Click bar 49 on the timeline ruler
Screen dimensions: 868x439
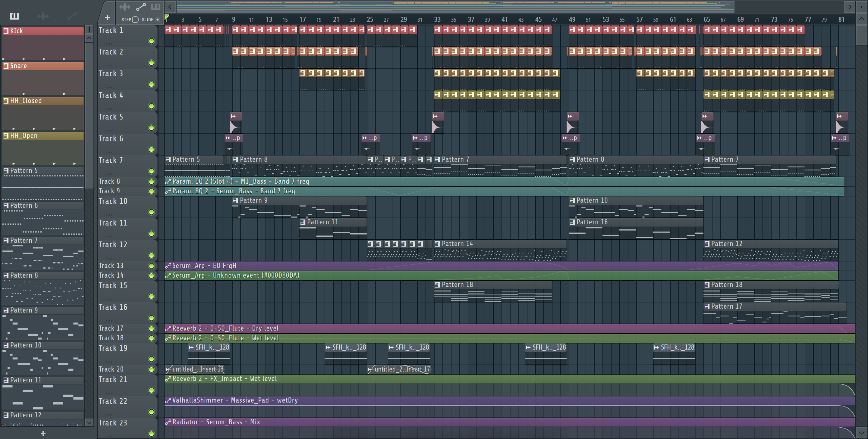572,20
